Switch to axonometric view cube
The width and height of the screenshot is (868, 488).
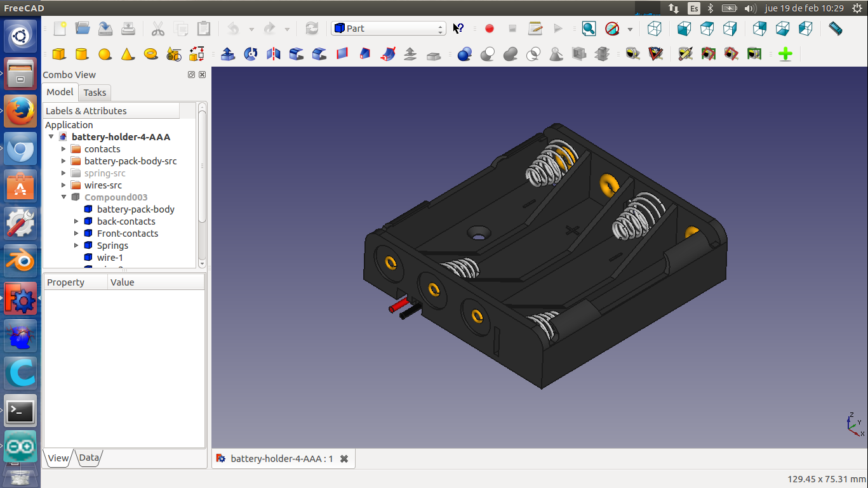[x=654, y=29]
